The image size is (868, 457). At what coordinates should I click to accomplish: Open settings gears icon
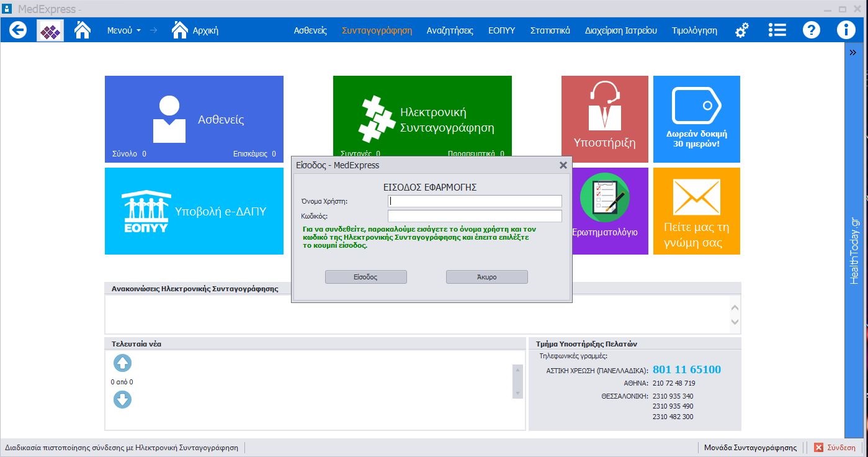pos(742,30)
